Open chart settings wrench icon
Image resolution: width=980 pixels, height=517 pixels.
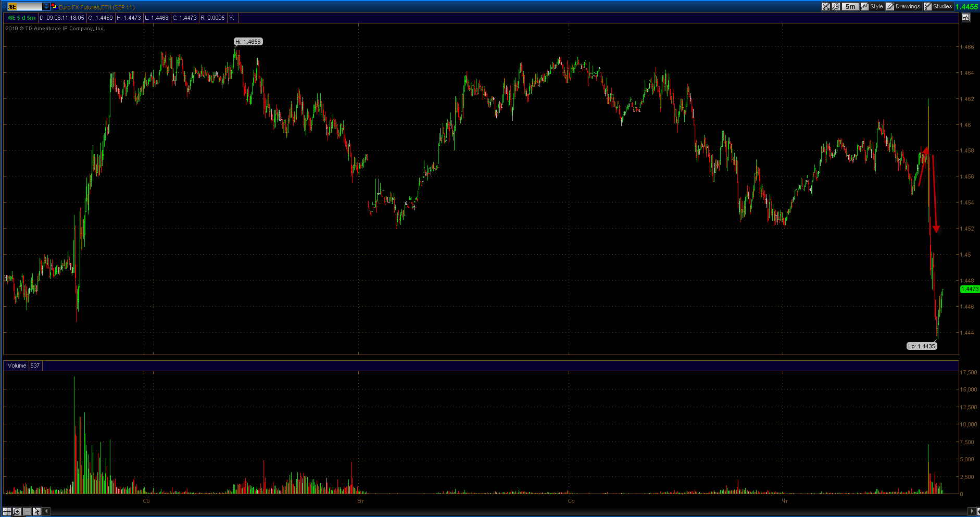pyautogui.click(x=836, y=7)
